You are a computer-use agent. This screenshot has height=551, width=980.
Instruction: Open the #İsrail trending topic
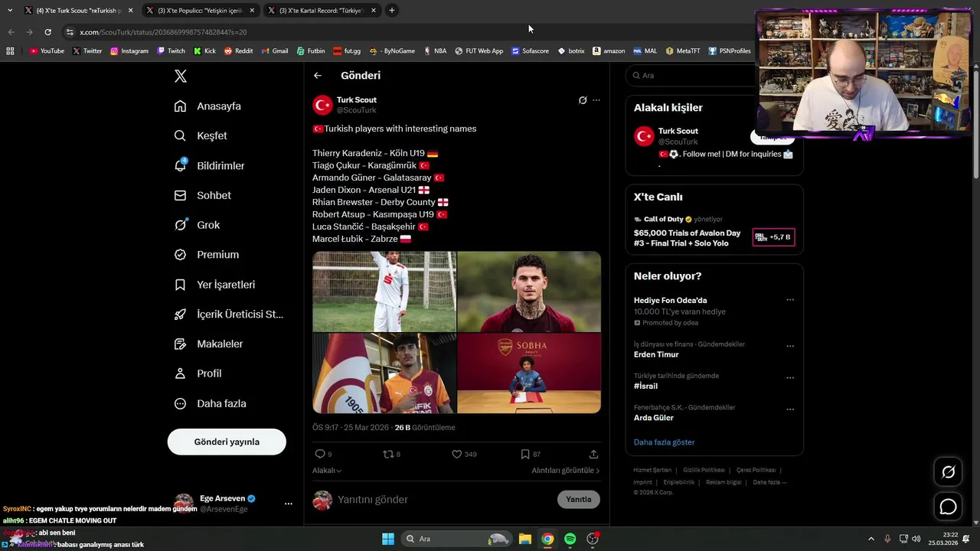pos(645,386)
